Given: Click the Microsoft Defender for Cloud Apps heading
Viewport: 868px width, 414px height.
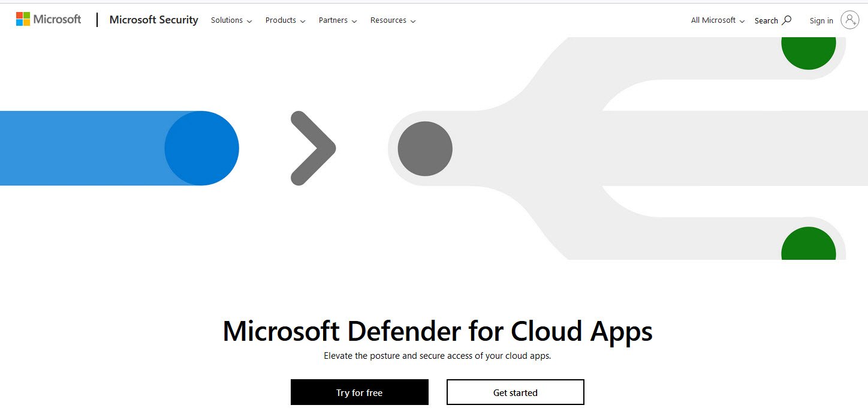Looking at the screenshot, I should click(x=438, y=331).
